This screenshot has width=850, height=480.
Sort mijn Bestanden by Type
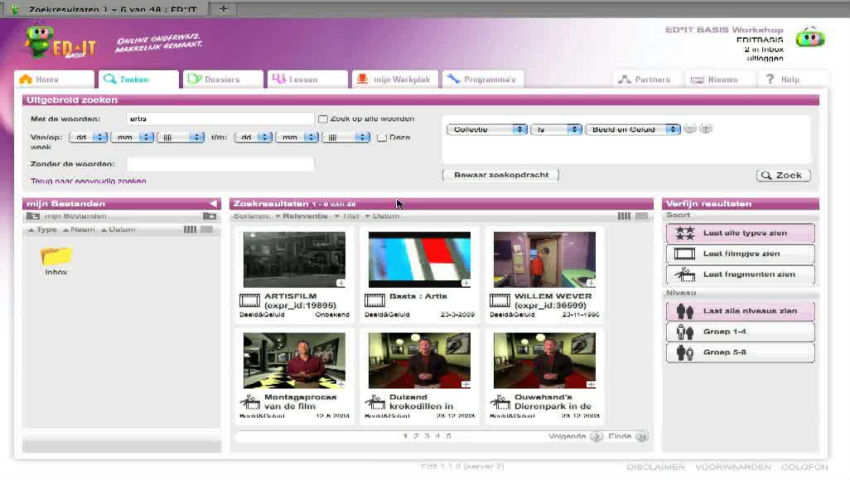(42, 230)
